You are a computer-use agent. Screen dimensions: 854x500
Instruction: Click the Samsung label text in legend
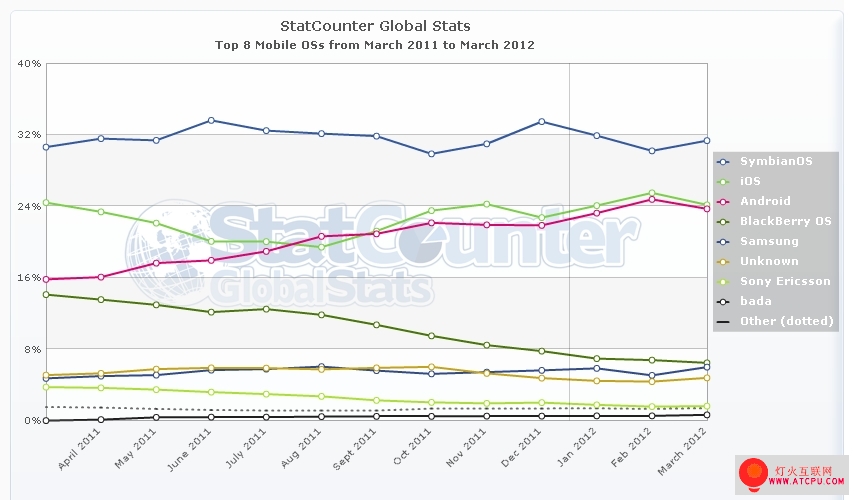[x=769, y=242]
